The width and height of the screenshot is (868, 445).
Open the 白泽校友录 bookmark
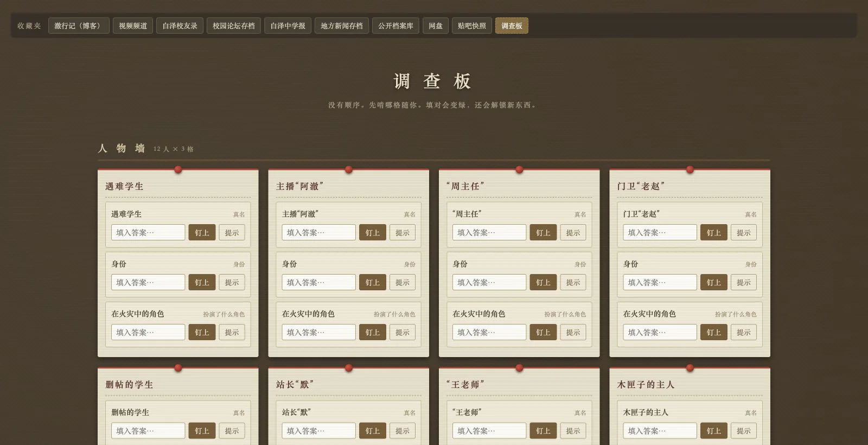[x=180, y=26]
